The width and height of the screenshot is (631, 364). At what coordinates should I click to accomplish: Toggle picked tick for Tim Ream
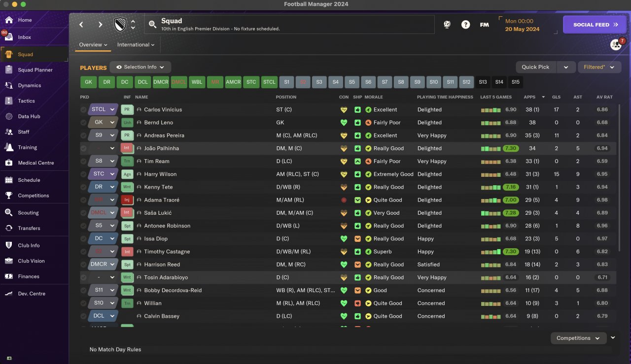tap(83, 161)
